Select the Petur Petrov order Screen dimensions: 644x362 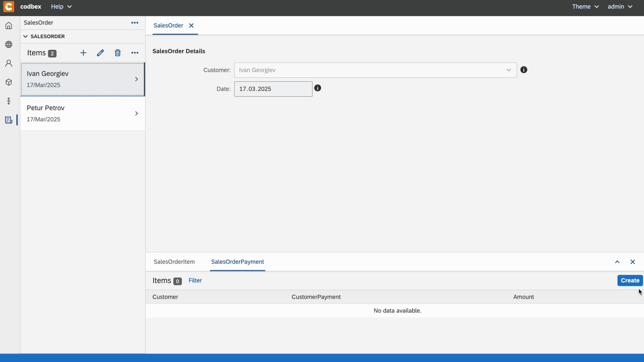click(x=82, y=113)
